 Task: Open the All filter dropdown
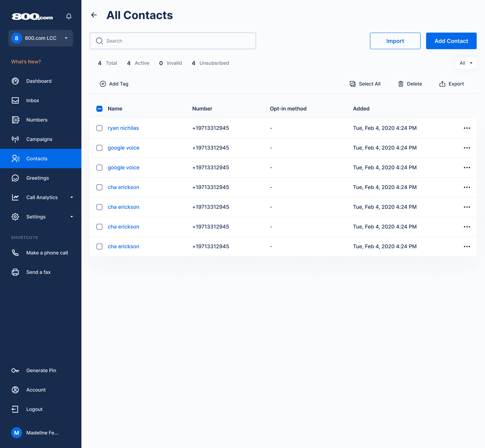tap(466, 63)
